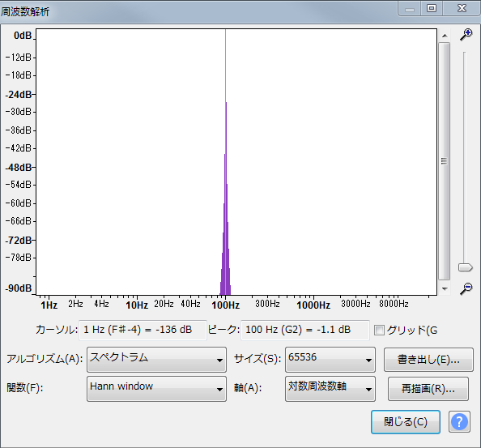Viewport: 481px width, 448px height.
Task: Click the カーソル readout field
Action: (143, 330)
